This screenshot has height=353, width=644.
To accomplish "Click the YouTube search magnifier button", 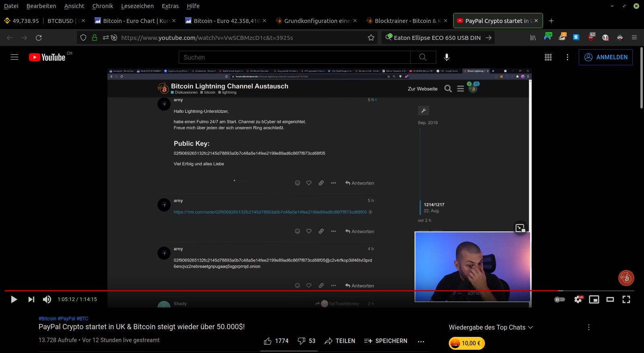I will click(423, 57).
